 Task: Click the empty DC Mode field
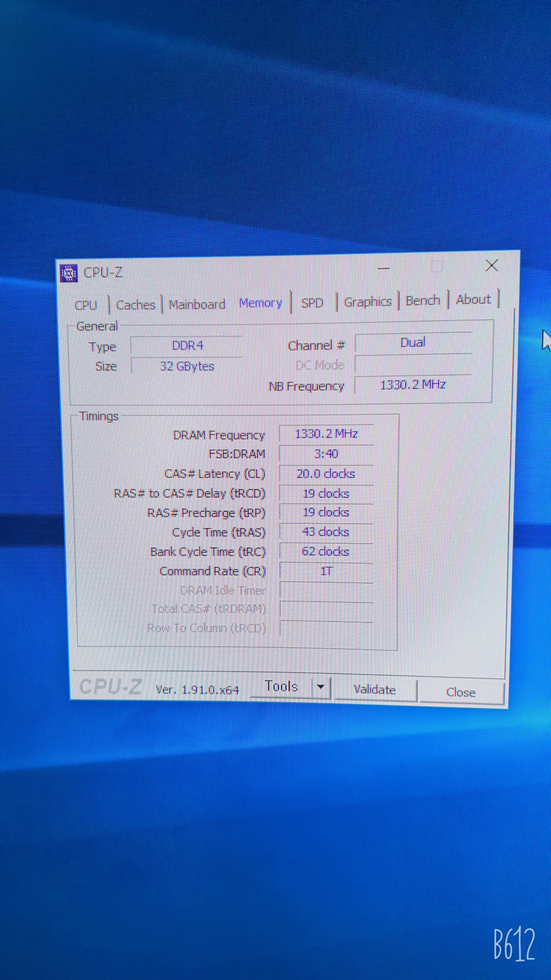413,364
